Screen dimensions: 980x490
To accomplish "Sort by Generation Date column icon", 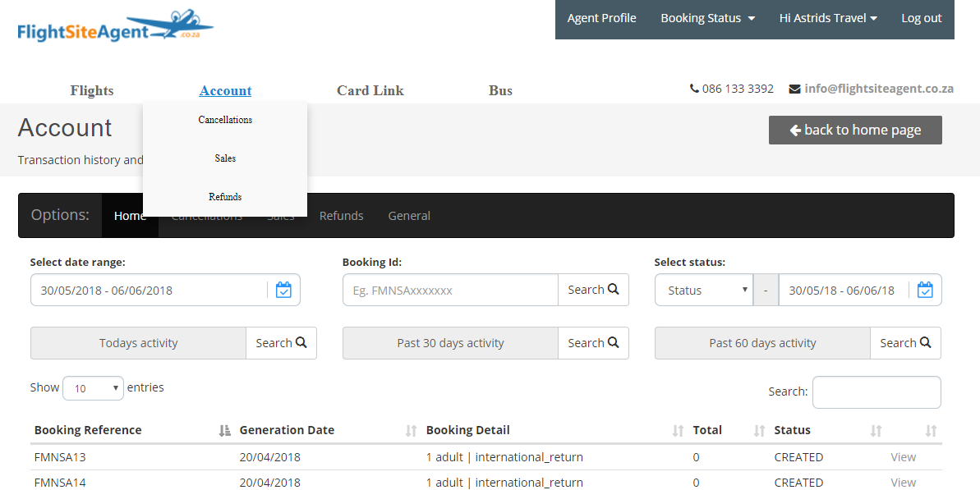I will (412, 431).
